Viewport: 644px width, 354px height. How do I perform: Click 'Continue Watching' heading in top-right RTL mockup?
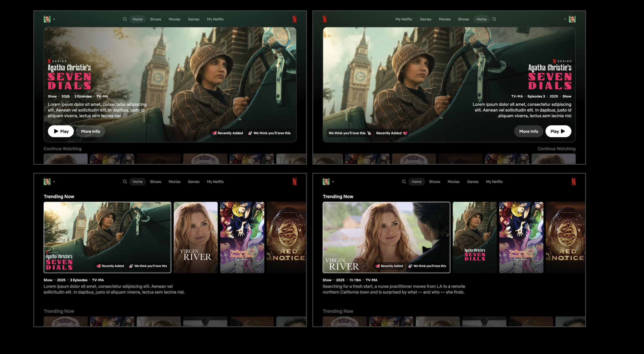tap(556, 149)
